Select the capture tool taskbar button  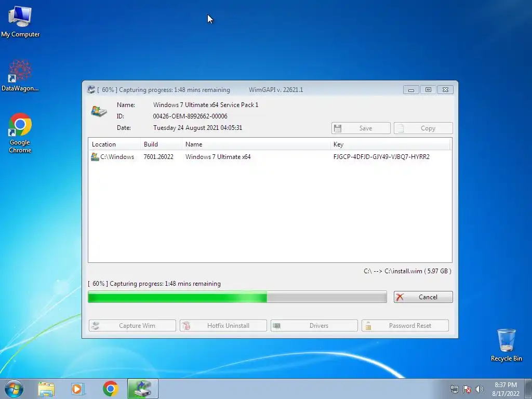(143, 389)
